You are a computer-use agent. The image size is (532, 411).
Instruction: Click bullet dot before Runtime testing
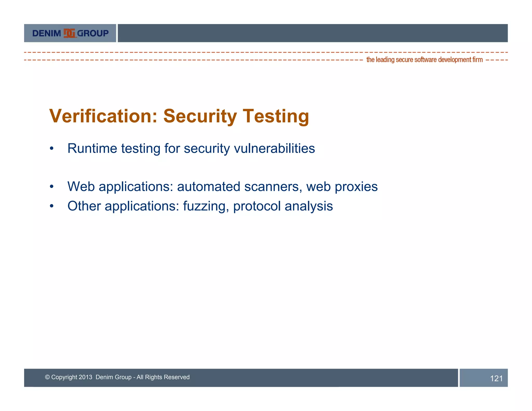pyautogui.click(x=52, y=149)
